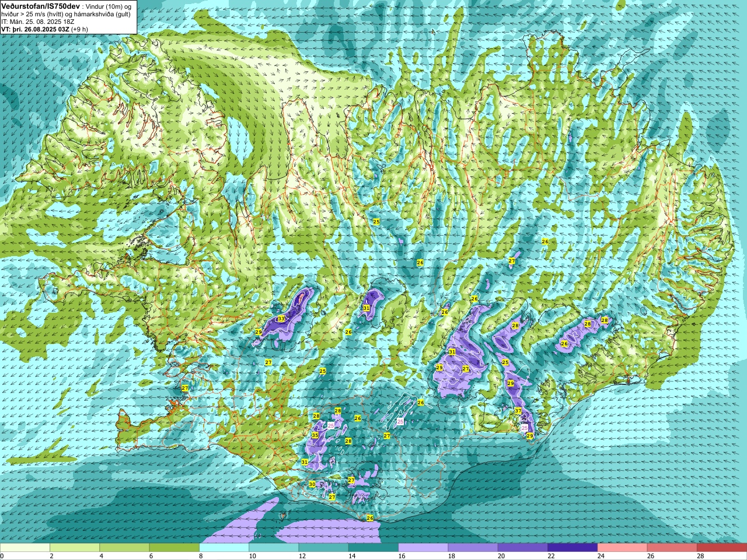Image resolution: width=747 pixels, height=560 pixels.
Task: Click the violet 20–22 scale swatch
Action: click(x=523, y=548)
